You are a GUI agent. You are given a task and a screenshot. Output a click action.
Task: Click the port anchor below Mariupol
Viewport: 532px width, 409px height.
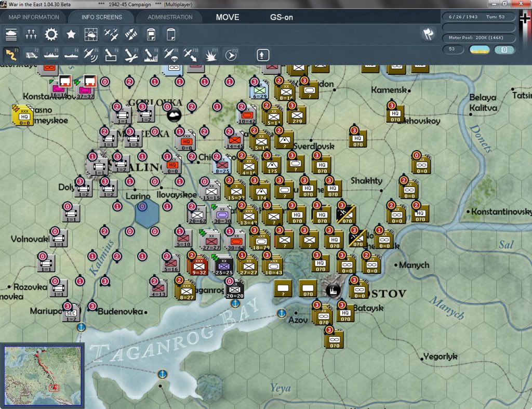[81, 327]
